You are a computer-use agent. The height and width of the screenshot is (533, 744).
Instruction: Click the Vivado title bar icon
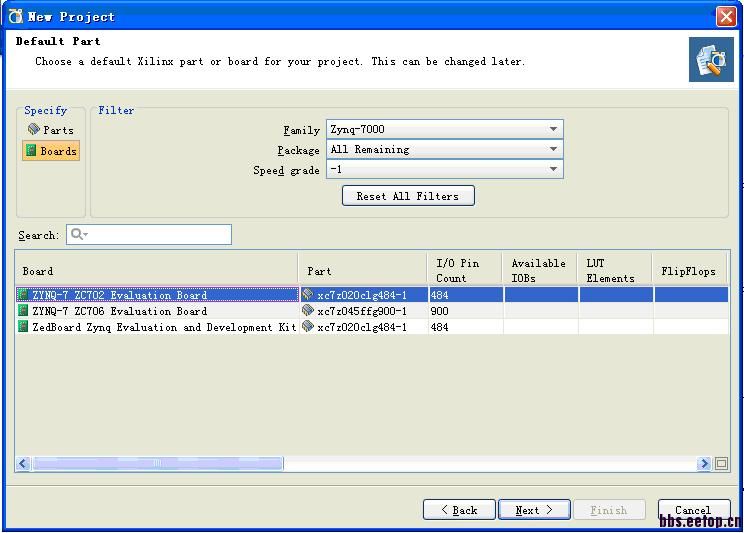(x=16, y=16)
